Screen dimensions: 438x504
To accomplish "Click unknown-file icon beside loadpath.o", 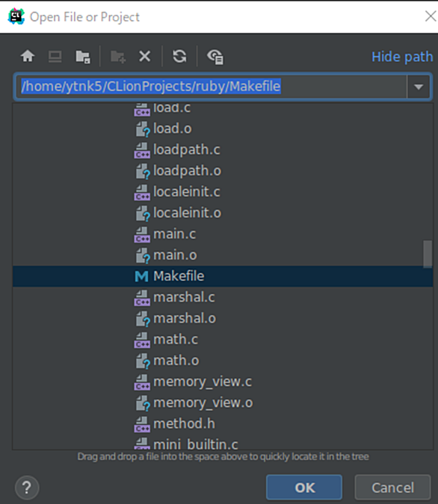I will coord(143,171).
